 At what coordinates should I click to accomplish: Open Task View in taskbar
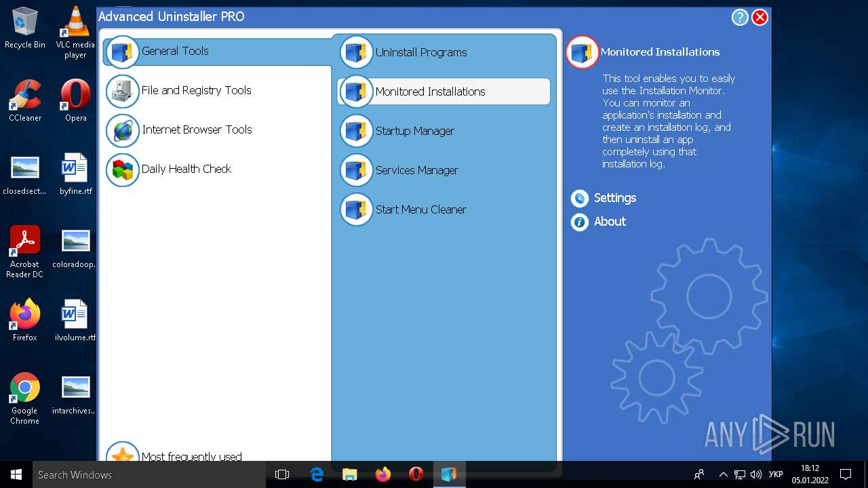pyautogui.click(x=282, y=474)
